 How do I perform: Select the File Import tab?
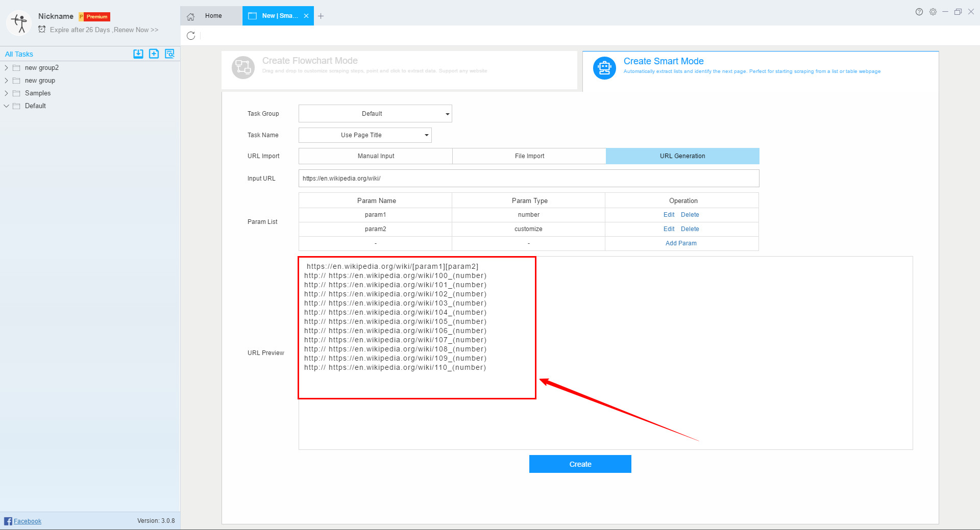529,156
